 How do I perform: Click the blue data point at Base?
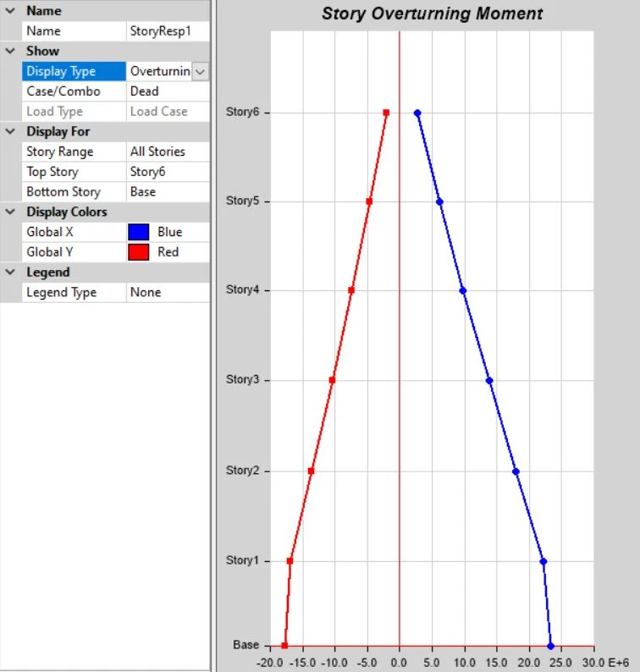tap(550, 646)
